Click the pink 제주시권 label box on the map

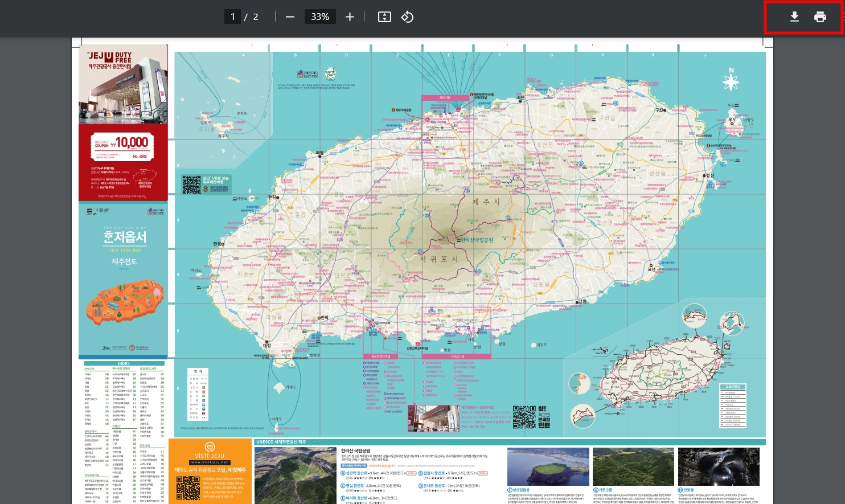pyautogui.click(x=444, y=98)
